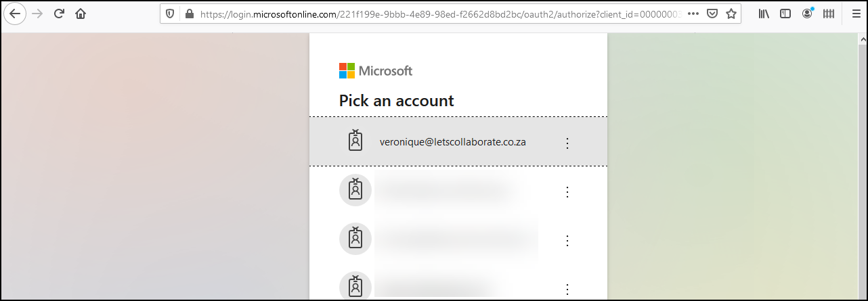Toggle the browser sidebar view

[785, 14]
